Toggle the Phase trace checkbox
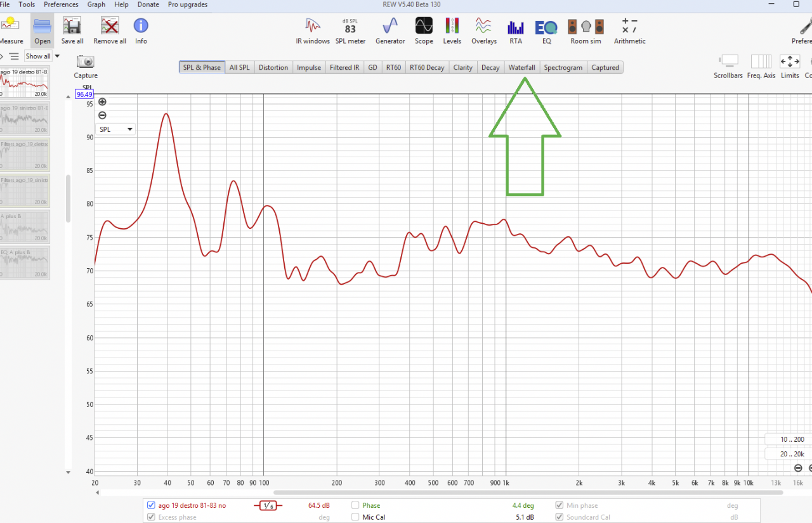The height and width of the screenshot is (523, 812). click(x=355, y=505)
